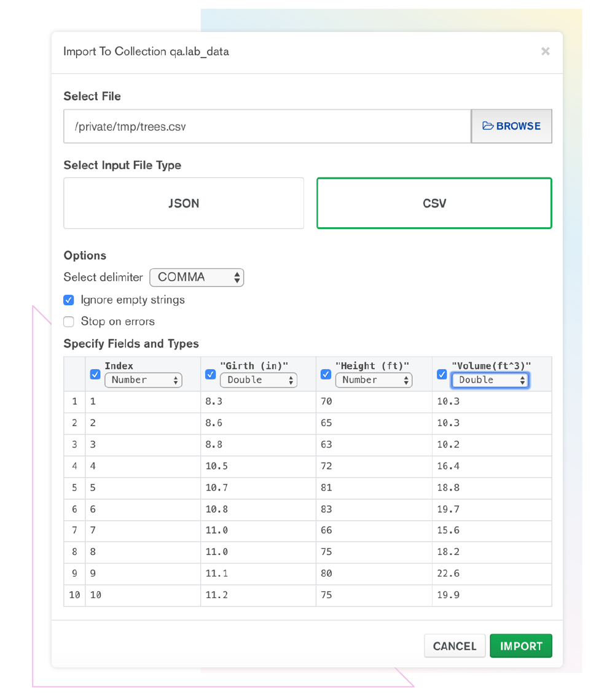Click Girth value 10.8 in row 6
615x700 pixels.
[x=217, y=510]
